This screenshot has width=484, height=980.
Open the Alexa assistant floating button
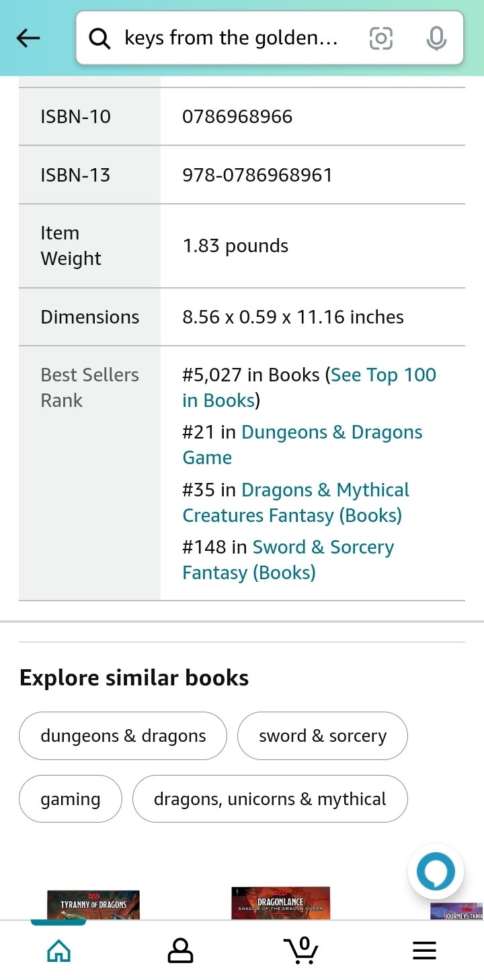(436, 872)
